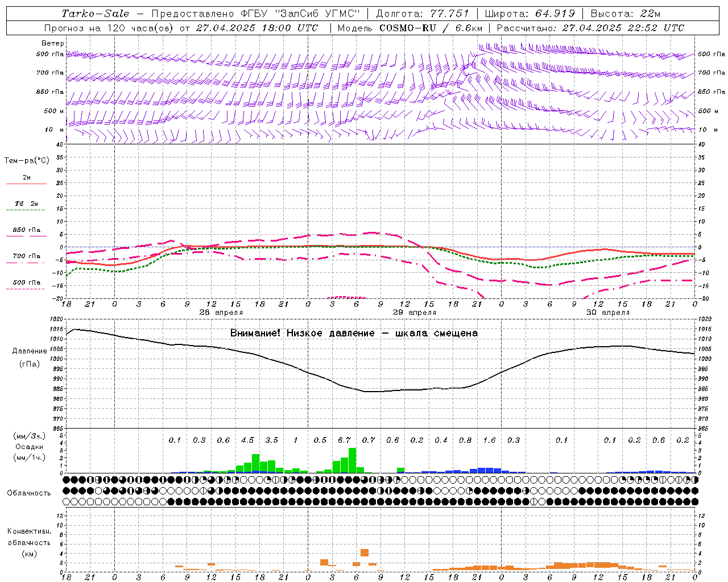Click the '(км)' unit under convective cloud label
Screen dimensions: 728x582
click(29, 553)
